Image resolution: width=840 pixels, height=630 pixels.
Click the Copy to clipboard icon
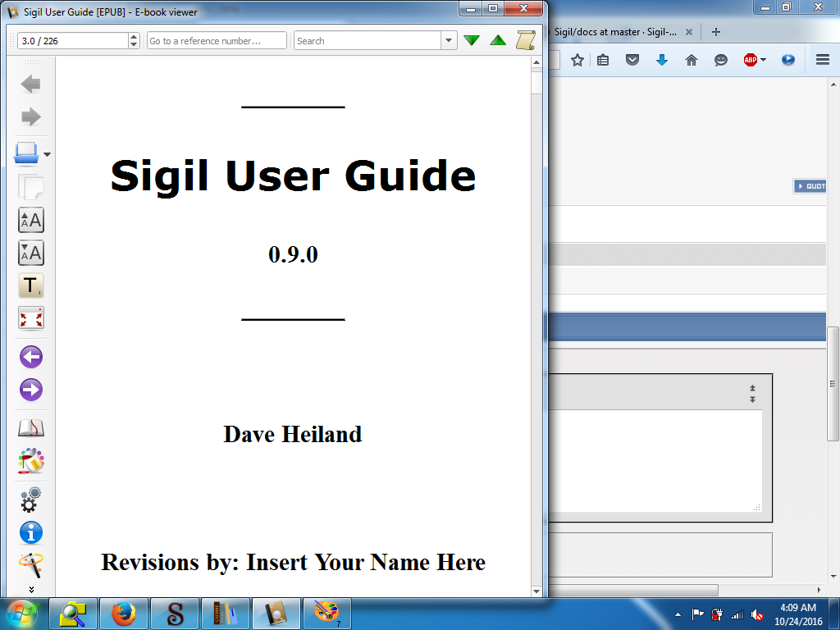[x=30, y=187]
